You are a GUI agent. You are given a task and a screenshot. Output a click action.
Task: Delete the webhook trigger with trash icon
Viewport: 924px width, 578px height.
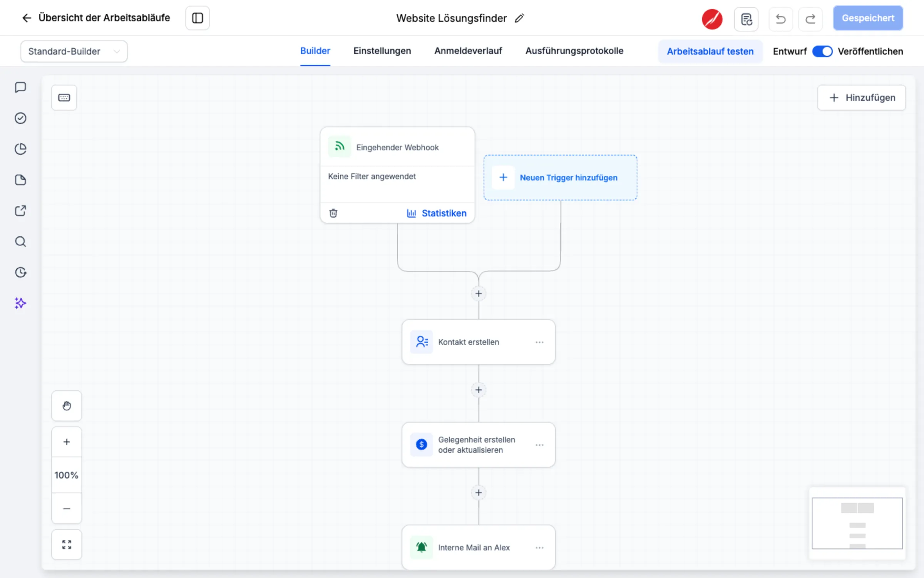pyautogui.click(x=333, y=213)
